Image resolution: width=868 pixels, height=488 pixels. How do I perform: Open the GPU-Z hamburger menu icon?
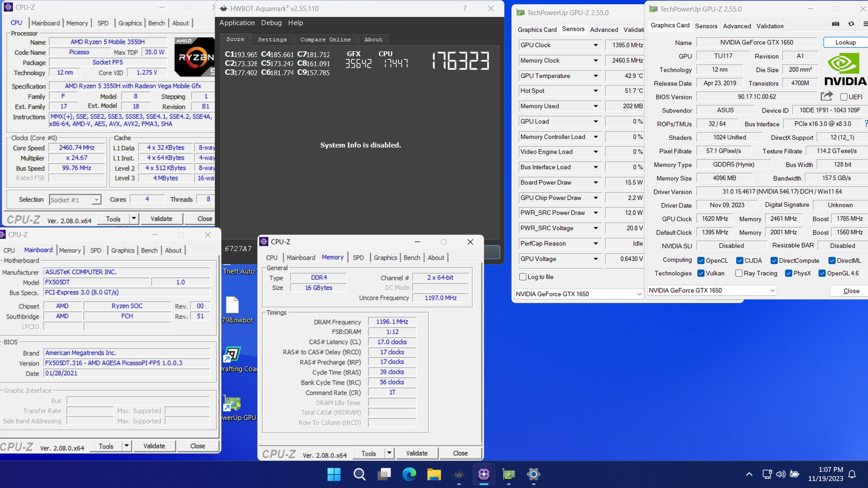(865, 24)
